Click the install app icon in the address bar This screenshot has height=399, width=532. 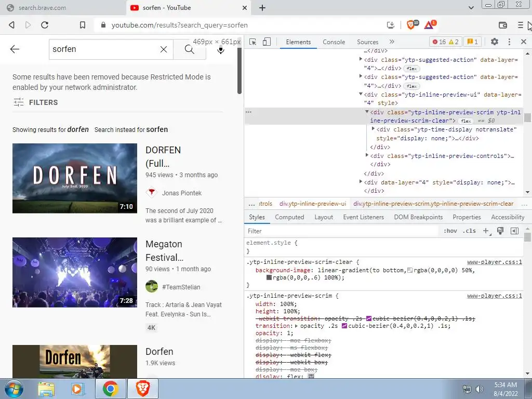391,25
